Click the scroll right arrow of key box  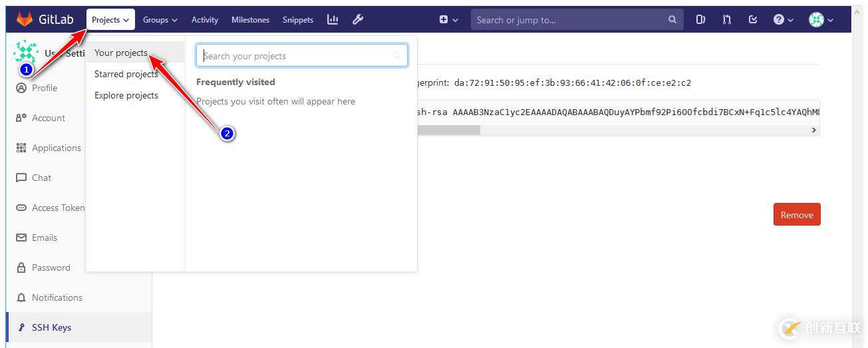point(813,130)
